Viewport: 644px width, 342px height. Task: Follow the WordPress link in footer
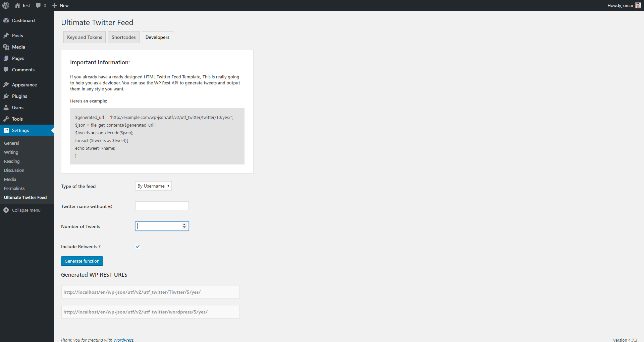pos(123,340)
